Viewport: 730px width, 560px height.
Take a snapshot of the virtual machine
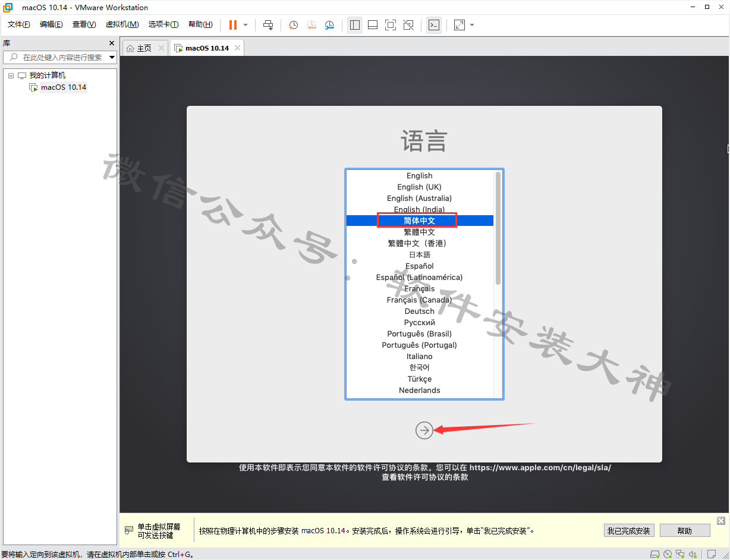pyautogui.click(x=293, y=25)
